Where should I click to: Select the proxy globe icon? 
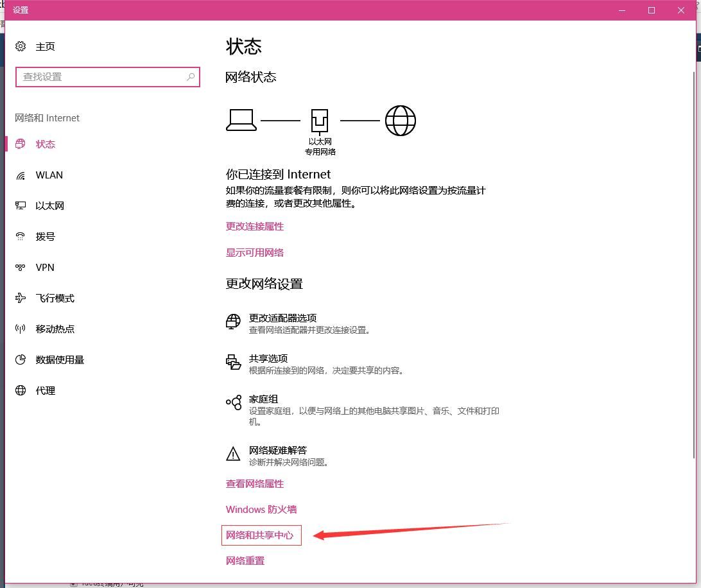click(21, 391)
